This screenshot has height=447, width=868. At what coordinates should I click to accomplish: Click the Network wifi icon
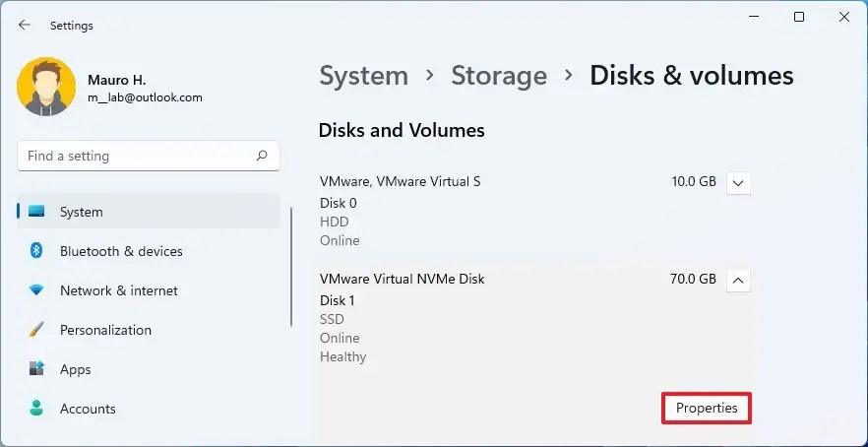(36, 290)
